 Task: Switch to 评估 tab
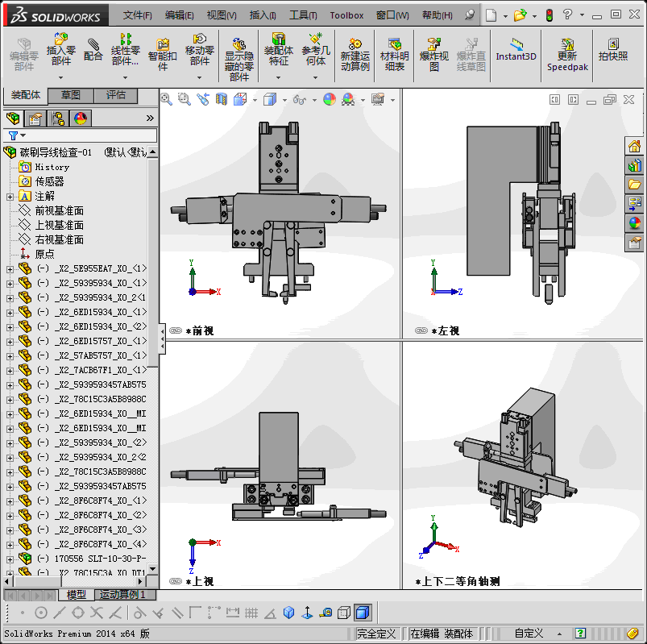(116, 95)
